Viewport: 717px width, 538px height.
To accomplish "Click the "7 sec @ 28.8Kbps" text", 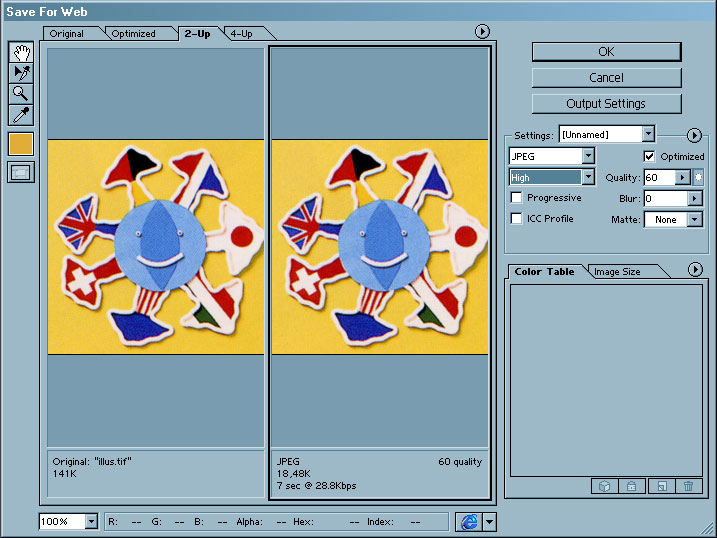I will (x=316, y=485).
